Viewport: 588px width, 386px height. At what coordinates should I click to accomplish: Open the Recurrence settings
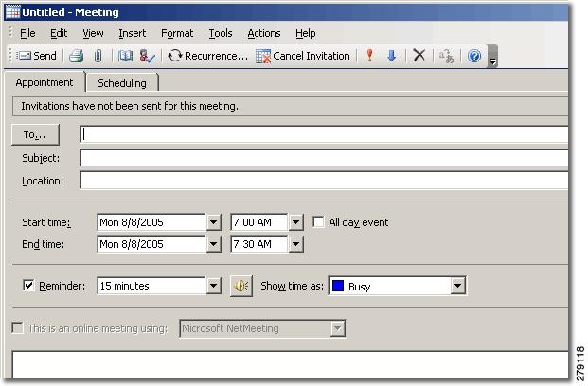[x=207, y=56]
